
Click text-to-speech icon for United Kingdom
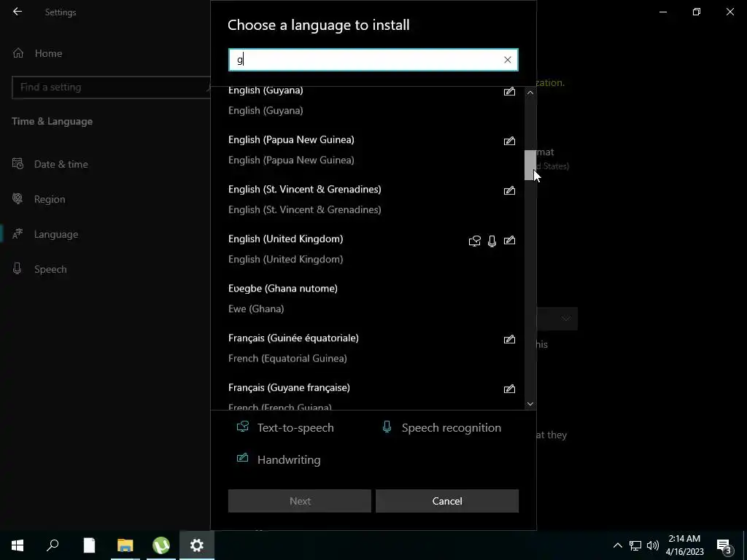(x=474, y=241)
